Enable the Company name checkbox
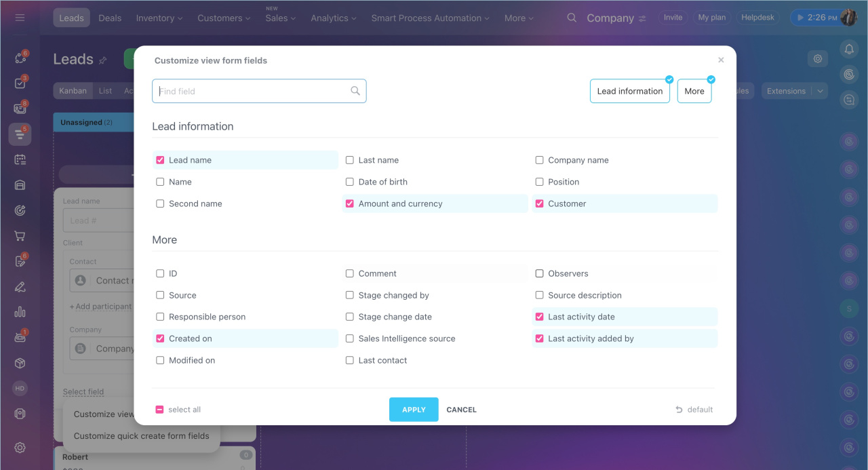The image size is (868, 470). pos(540,160)
